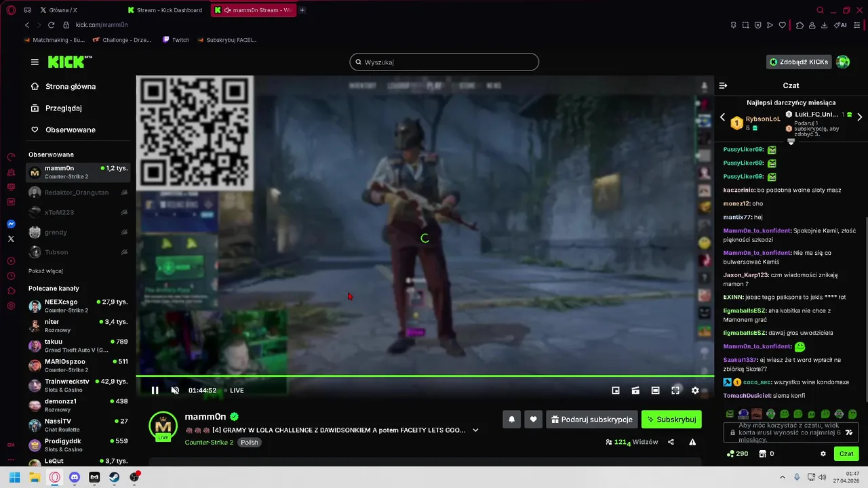Open Opera sidebar player icon
Screen dimensions: 868x488
click(11, 261)
